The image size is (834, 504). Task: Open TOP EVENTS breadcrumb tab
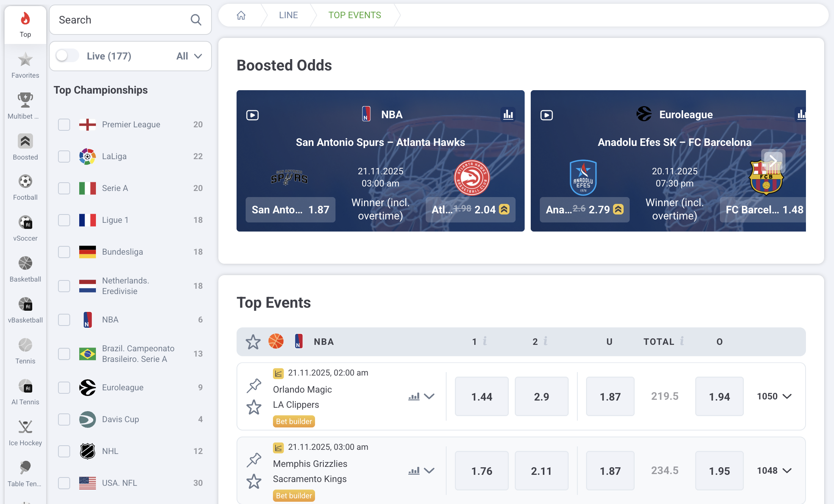(354, 15)
